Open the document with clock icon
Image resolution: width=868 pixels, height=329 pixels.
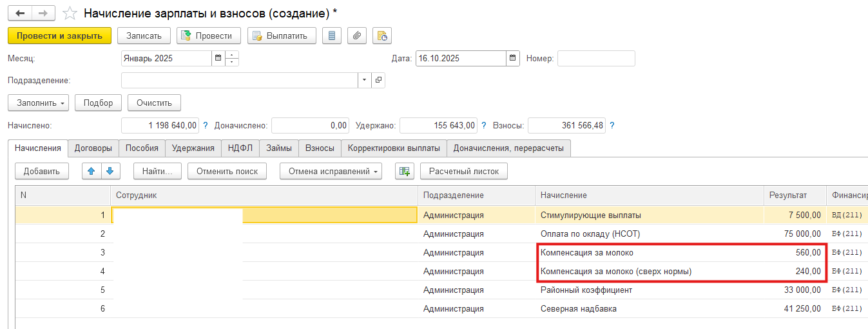382,35
